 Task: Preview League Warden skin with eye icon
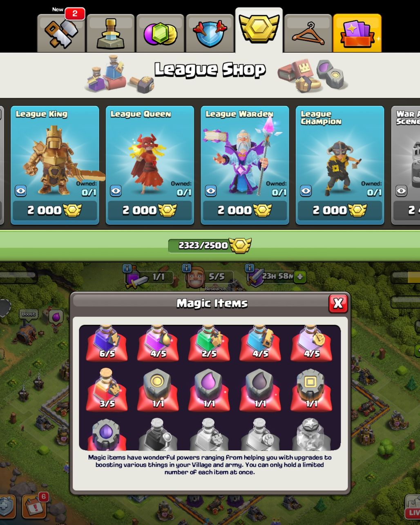211,190
